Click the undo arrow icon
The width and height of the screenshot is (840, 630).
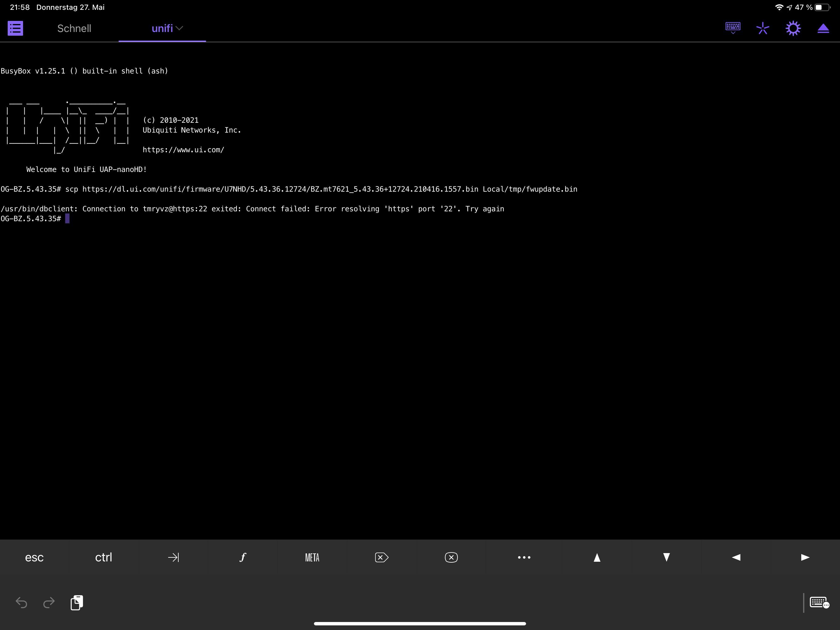pos(21,603)
